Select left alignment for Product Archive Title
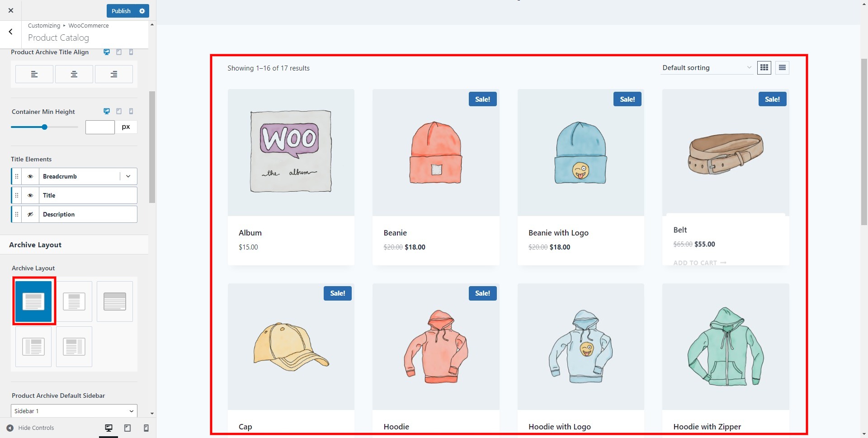Viewport: 868px width, 438px height. tap(34, 74)
